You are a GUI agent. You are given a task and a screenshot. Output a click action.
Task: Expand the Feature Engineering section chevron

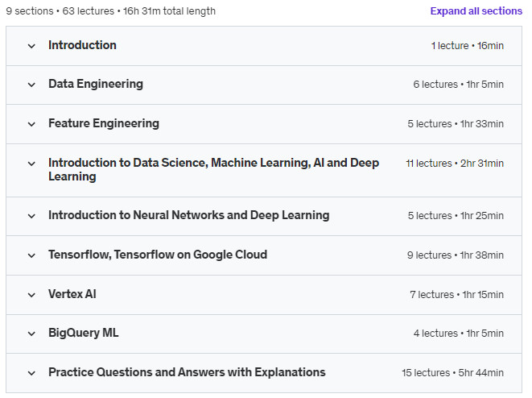31,124
